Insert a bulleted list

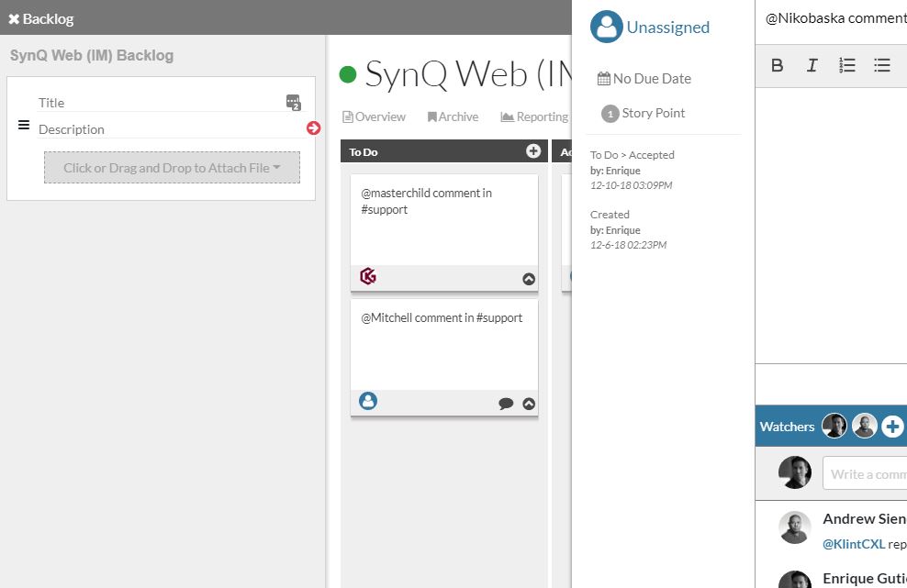(882, 65)
